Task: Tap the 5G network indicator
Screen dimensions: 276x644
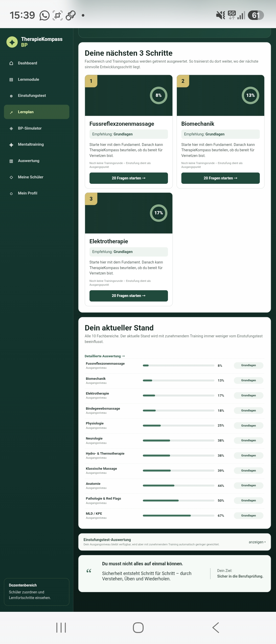Action: pyautogui.click(x=232, y=15)
